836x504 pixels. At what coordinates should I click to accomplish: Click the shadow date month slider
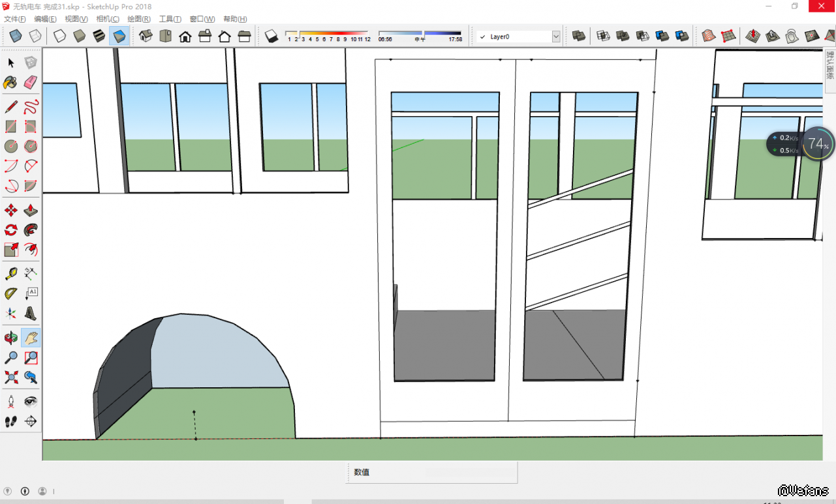click(328, 33)
